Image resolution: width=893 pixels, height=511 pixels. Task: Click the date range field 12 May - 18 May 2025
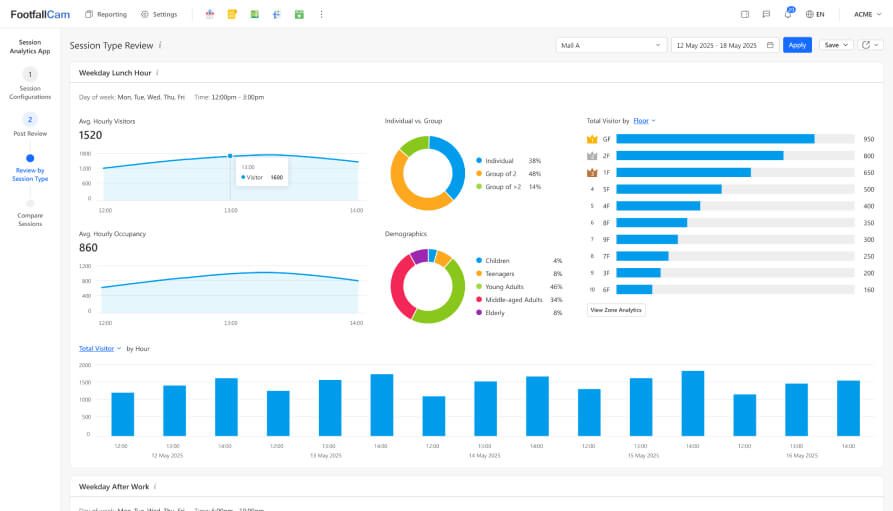(x=724, y=45)
